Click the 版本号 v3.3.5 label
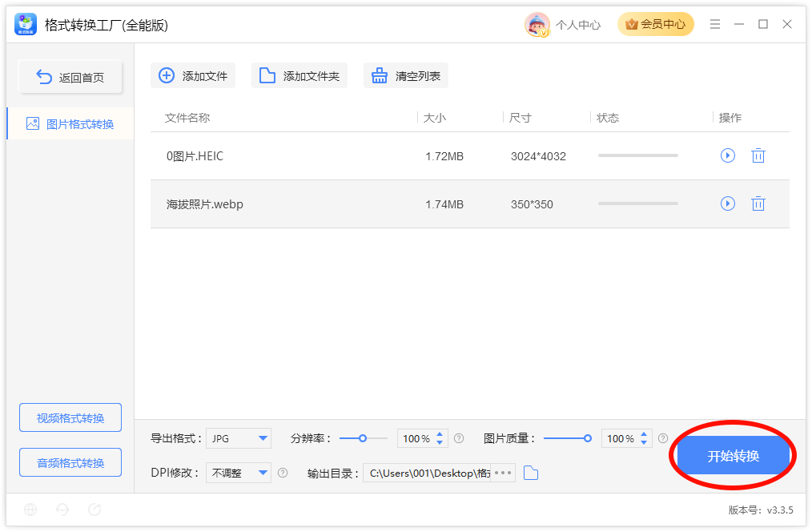Image resolution: width=812 pixels, height=532 pixels. [x=760, y=510]
